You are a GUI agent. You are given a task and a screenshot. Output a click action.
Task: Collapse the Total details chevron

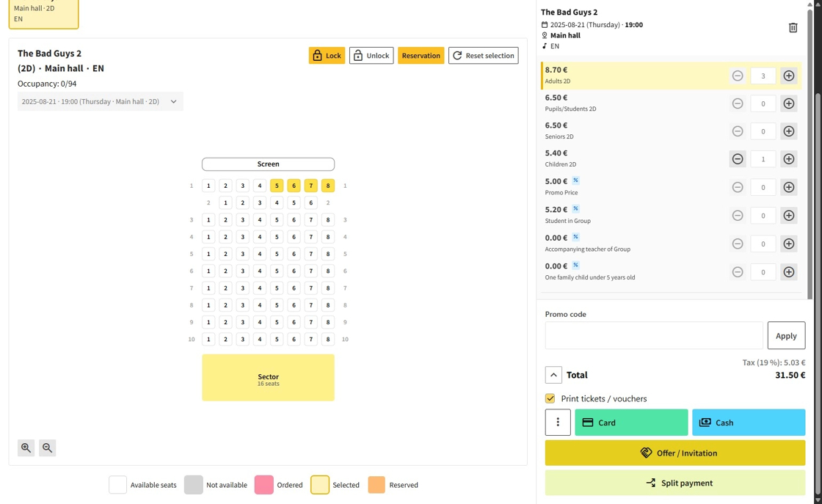point(553,375)
